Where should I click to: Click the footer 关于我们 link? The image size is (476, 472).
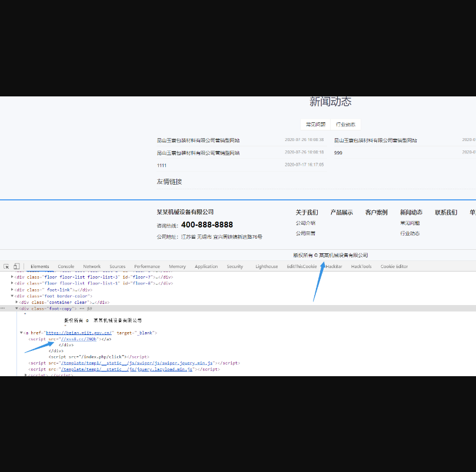pyautogui.click(x=307, y=212)
